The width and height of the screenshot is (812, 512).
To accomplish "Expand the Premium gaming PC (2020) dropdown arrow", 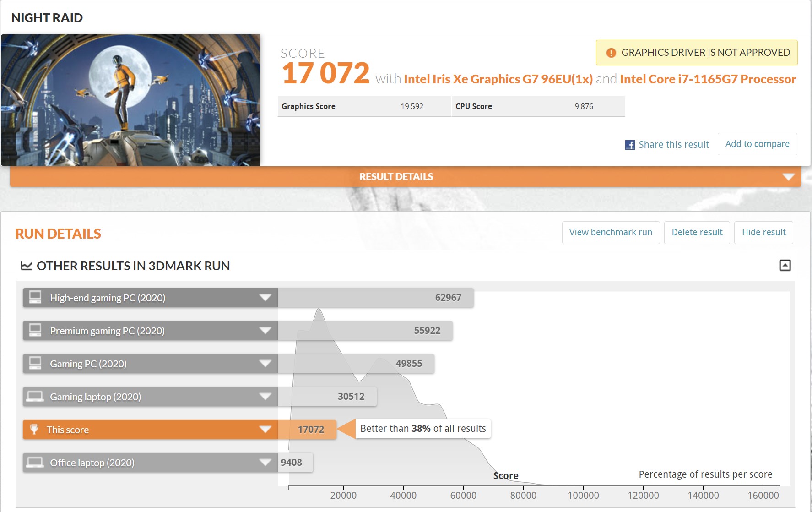I will pyautogui.click(x=265, y=331).
